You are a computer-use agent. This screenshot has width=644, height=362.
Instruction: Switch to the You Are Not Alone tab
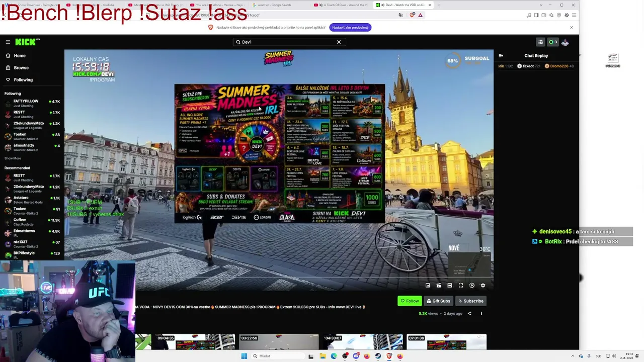pos(216,5)
